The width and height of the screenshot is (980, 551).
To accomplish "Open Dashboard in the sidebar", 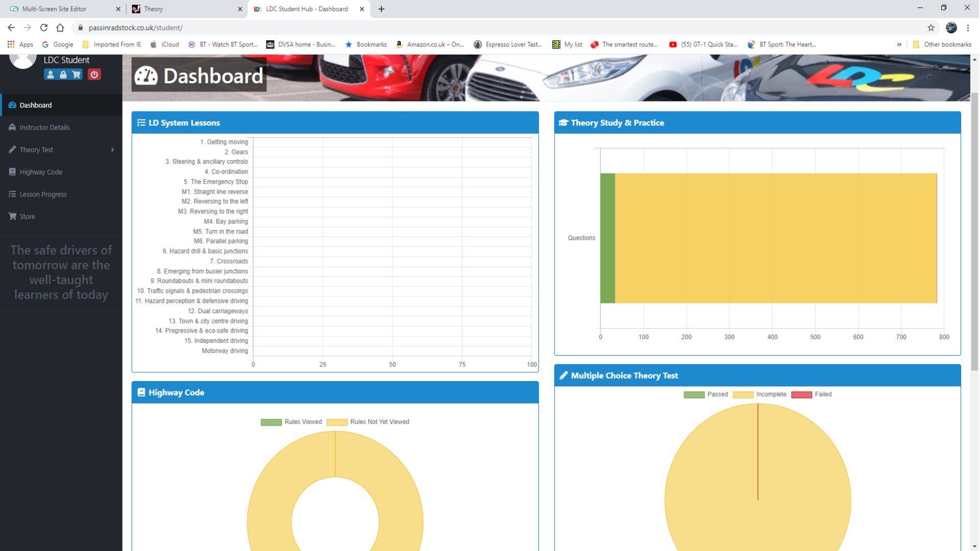I will 61,105.
